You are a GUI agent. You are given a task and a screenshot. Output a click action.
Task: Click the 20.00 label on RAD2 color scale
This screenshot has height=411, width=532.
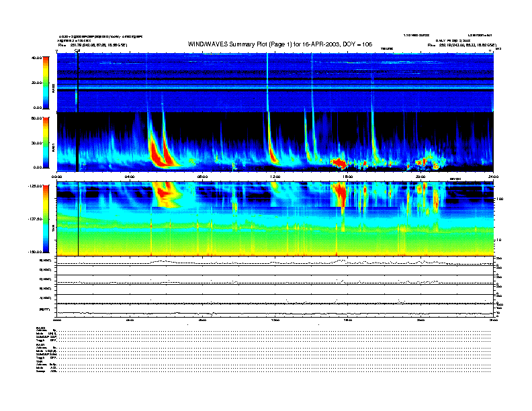click(x=36, y=83)
